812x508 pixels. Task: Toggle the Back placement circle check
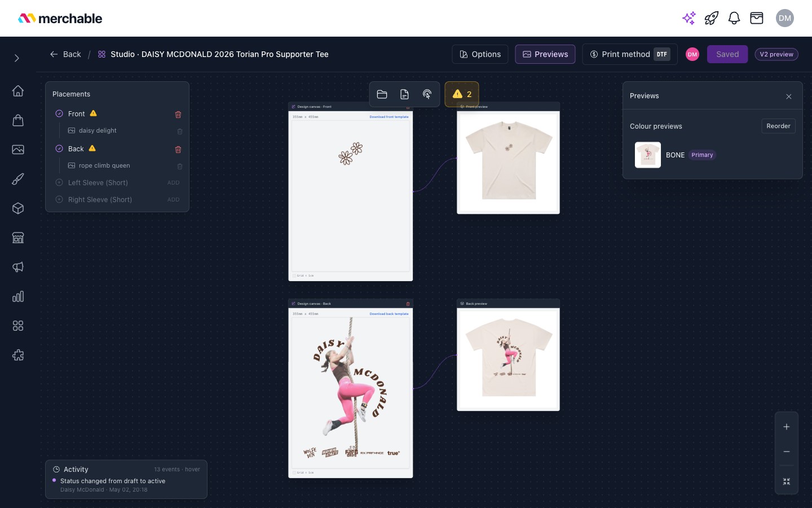coord(59,148)
